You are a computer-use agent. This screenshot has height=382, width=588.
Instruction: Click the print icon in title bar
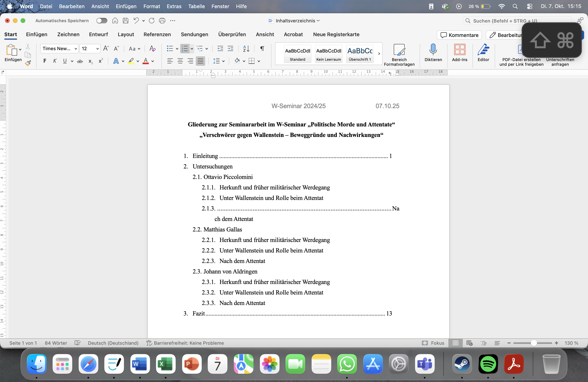(162, 20)
